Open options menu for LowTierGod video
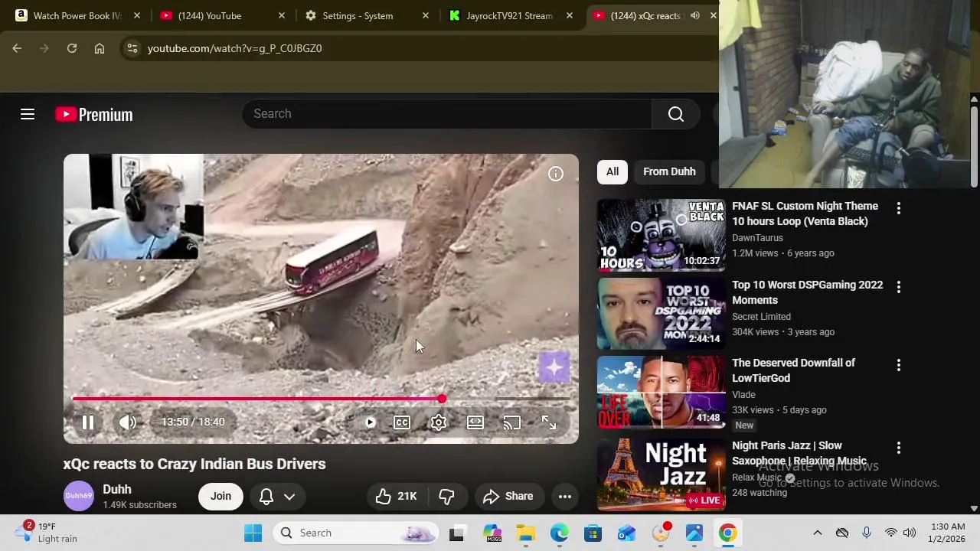The image size is (980, 551). 899,365
